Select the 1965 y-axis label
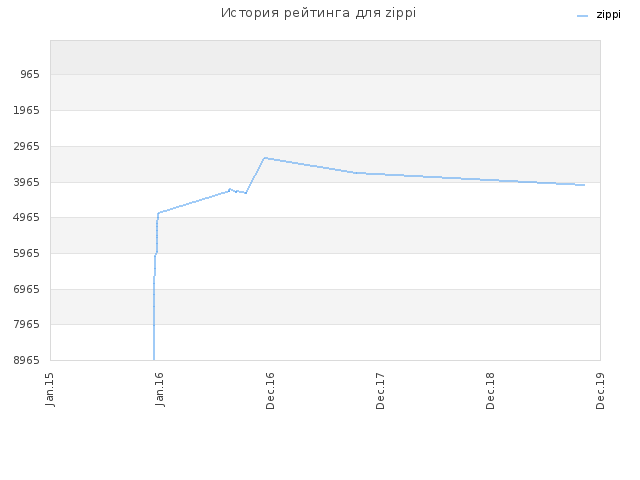640x480 pixels. (27, 110)
